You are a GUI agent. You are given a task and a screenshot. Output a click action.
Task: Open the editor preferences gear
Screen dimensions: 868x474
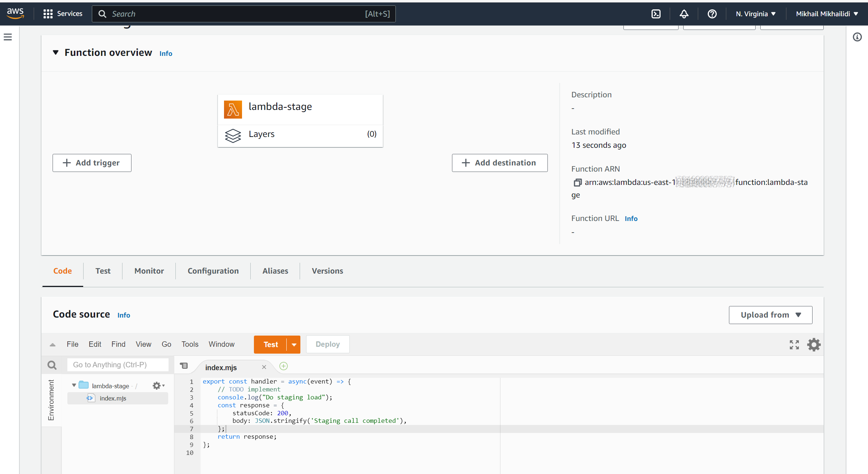[x=814, y=345]
